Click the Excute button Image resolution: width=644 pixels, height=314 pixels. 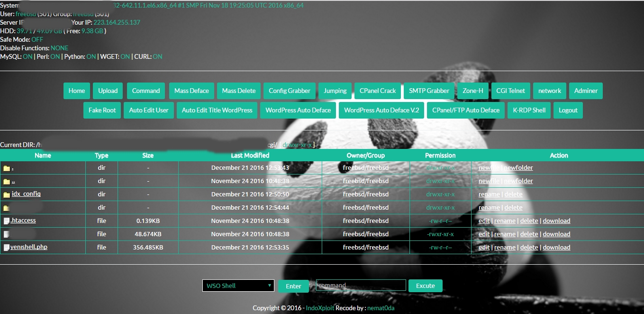[x=426, y=286]
